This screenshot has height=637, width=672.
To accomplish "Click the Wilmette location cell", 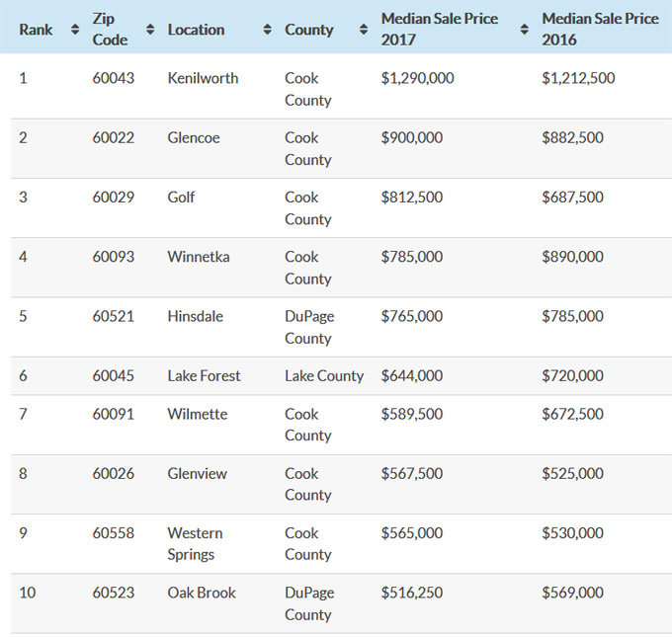I will pyautogui.click(x=198, y=414).
